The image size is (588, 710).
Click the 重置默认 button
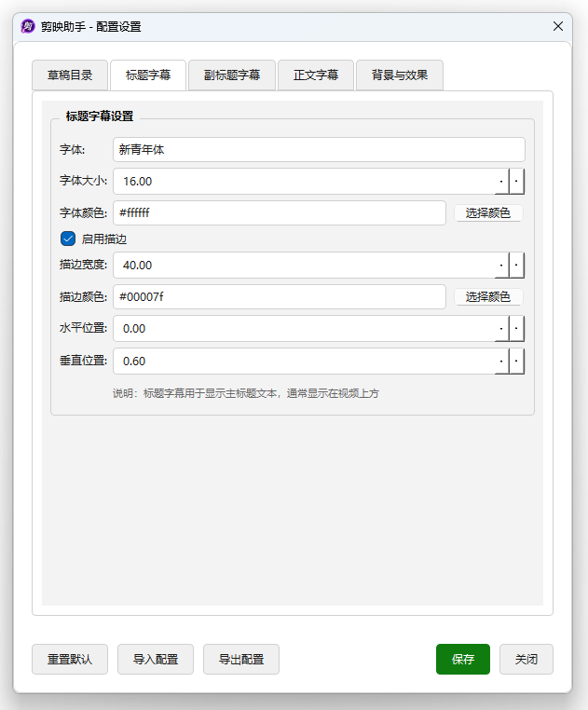70,659
